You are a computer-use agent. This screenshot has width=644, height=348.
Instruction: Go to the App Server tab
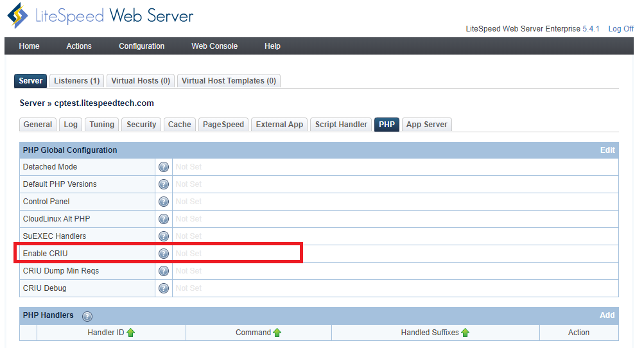[x=427, y=125]
